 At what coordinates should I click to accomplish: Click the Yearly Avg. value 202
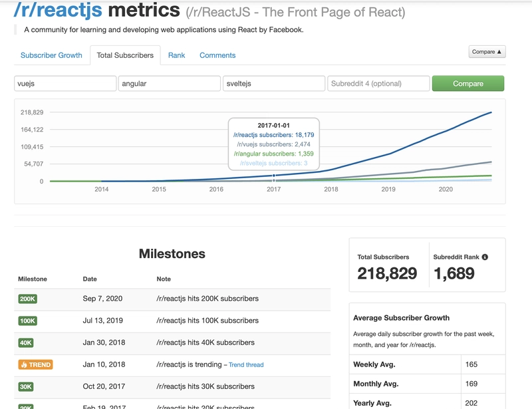click(471, 403)
